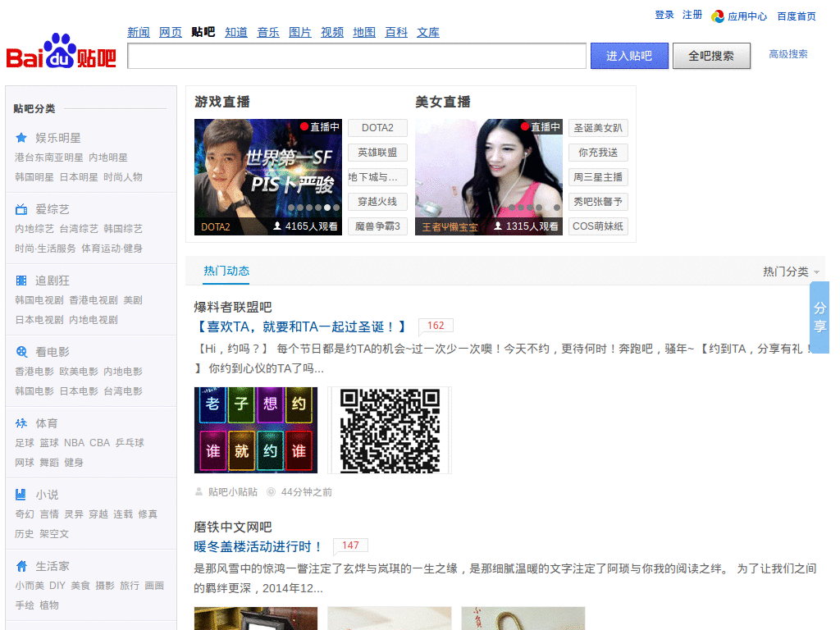Click the Baidu Tieba logo

click(x=61, y=52)
